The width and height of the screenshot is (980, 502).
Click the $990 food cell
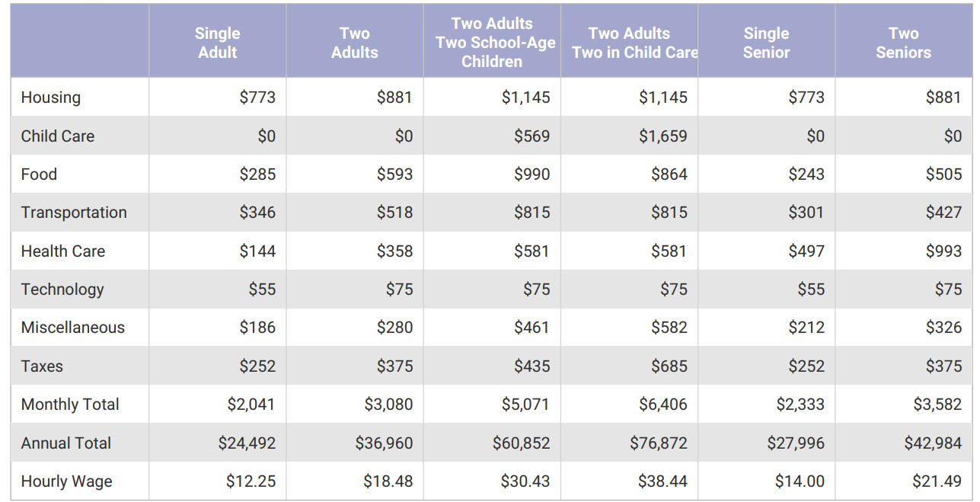coord(532,174)
